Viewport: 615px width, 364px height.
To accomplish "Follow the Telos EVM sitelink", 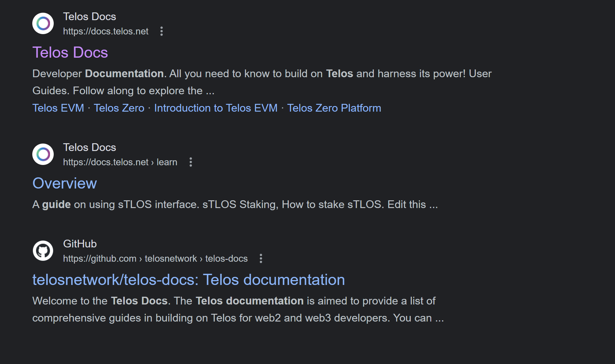I will [x=58, y=108].
